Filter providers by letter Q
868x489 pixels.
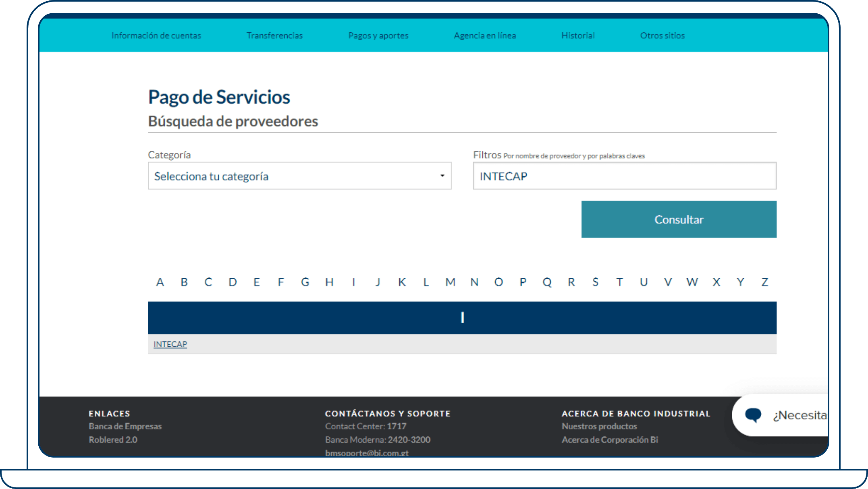point(547,282)
